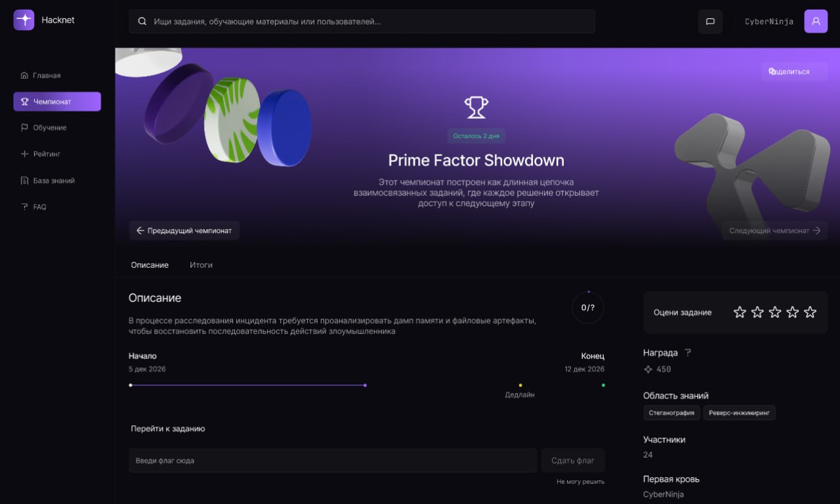
Task: Click the search magnifier icon
Action: 142,22
